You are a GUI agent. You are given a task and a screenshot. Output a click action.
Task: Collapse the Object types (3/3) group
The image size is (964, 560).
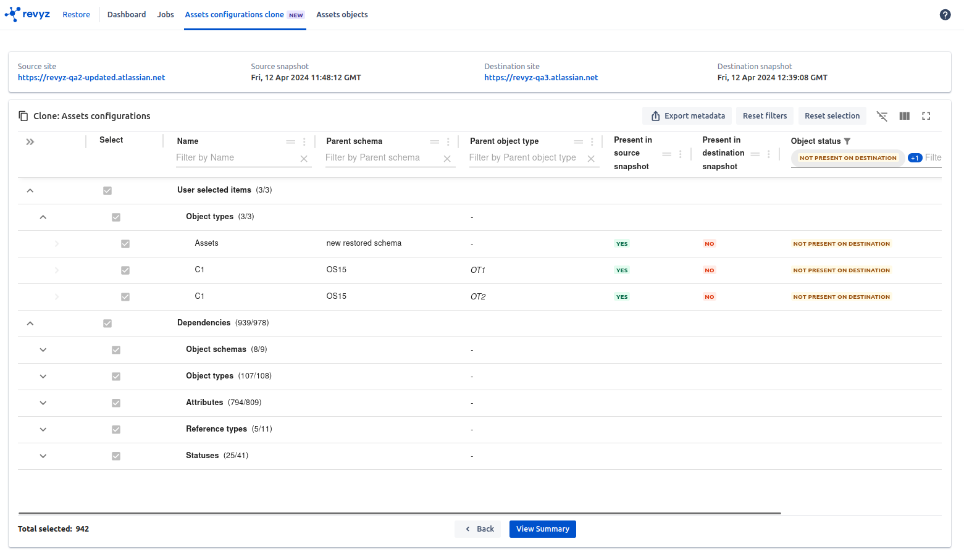pos(43,217)
